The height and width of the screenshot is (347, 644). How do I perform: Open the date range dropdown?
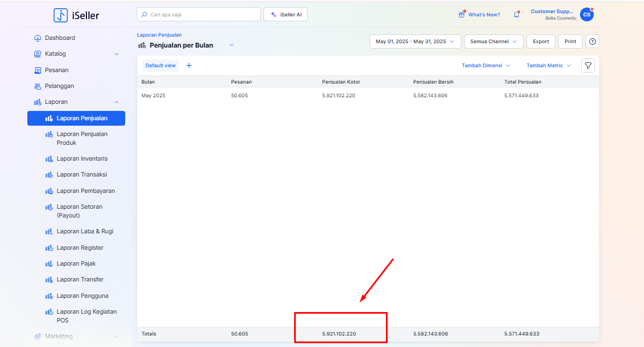(x=415, y=42)
